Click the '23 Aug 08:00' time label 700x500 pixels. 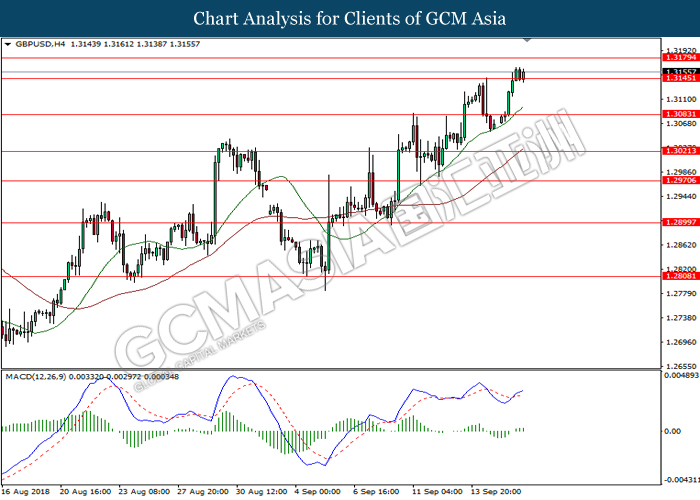coord(144,492)
